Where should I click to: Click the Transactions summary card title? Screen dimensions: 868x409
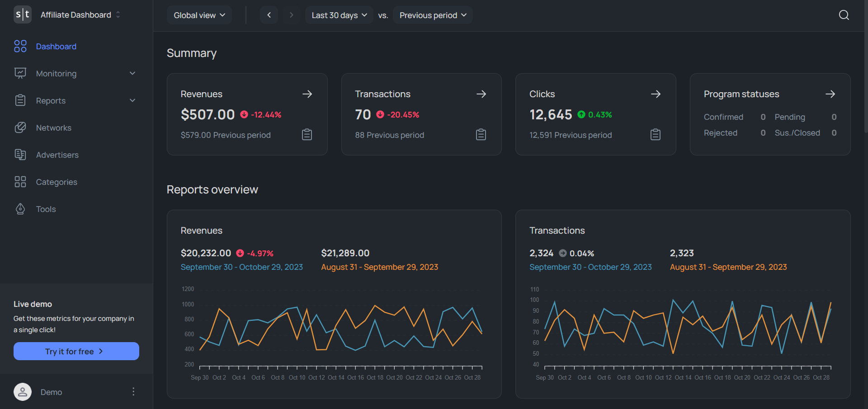click(382, 94)
